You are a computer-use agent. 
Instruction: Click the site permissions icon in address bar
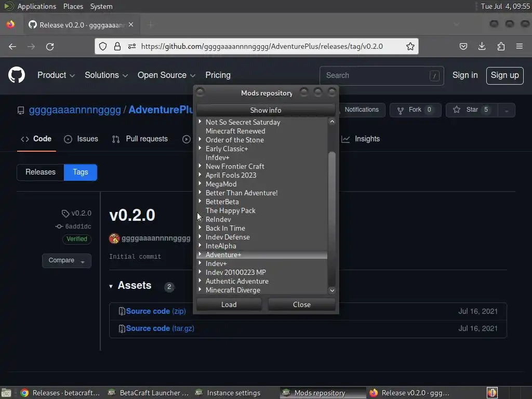(x=132, y=46)
